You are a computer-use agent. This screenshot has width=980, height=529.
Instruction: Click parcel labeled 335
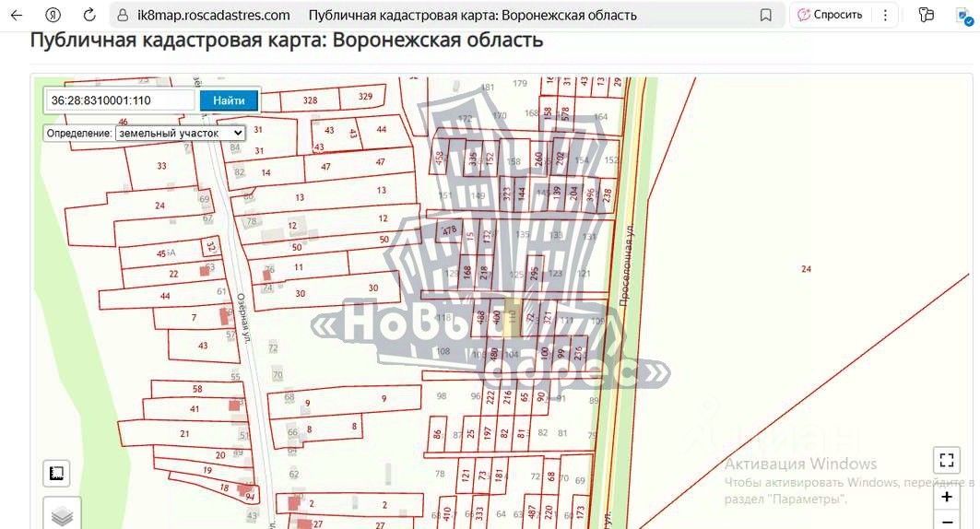click(x=474, y=159)
